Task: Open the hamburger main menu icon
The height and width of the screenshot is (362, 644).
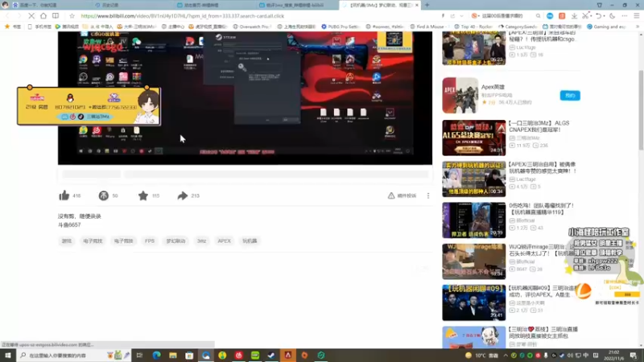Action: [x=637, y=16]
